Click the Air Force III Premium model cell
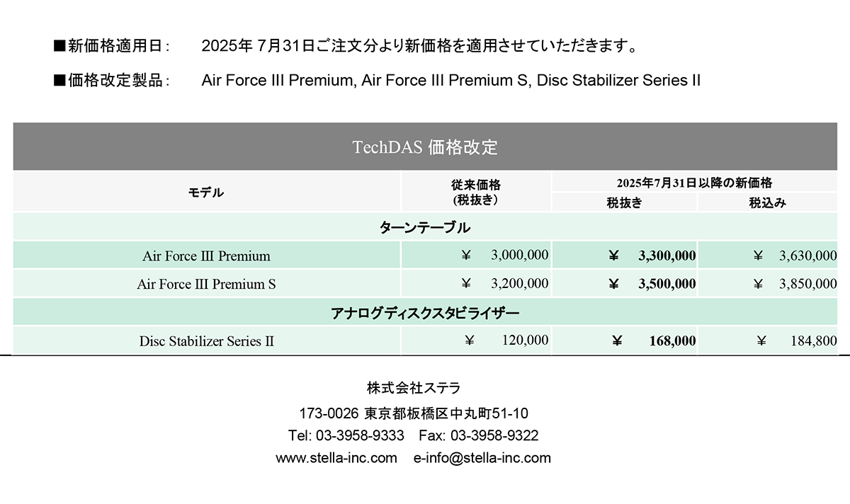The height and width of the screenshot is (504, 850). 207,256
